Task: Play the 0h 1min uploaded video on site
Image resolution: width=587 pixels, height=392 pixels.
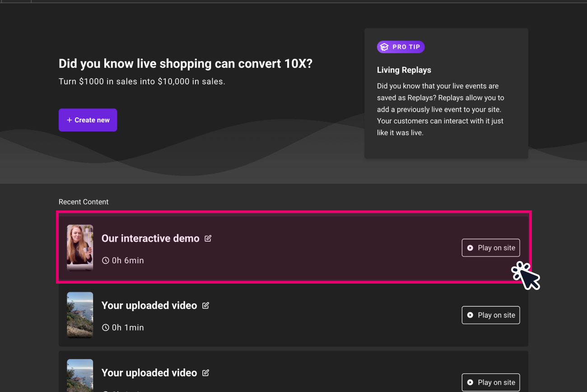Action: (491, 315)
